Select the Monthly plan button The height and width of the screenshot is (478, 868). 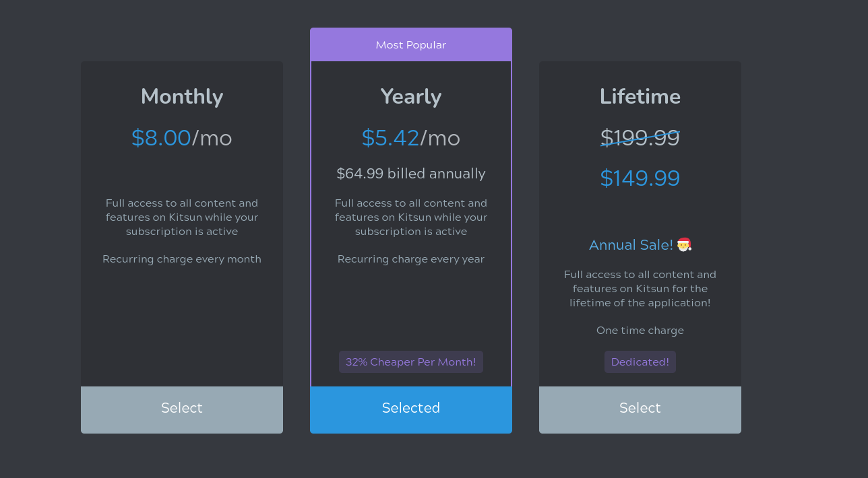coord(182,409)
